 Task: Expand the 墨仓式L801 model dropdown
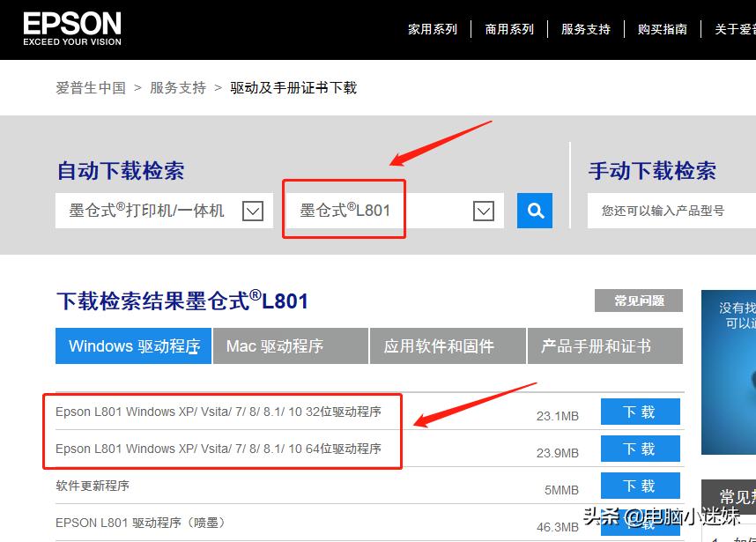484,212
